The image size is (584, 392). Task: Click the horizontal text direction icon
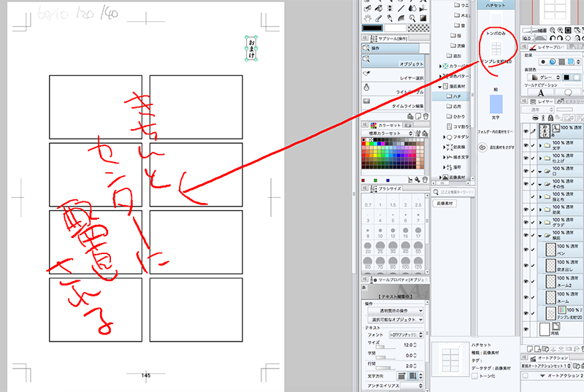(x=401, y=376)
